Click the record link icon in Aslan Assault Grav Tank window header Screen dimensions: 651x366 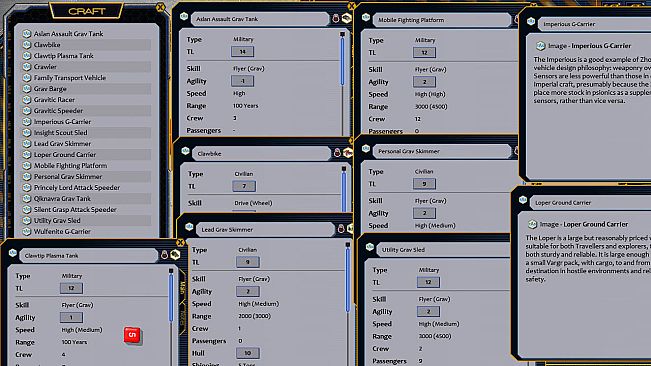184,16
